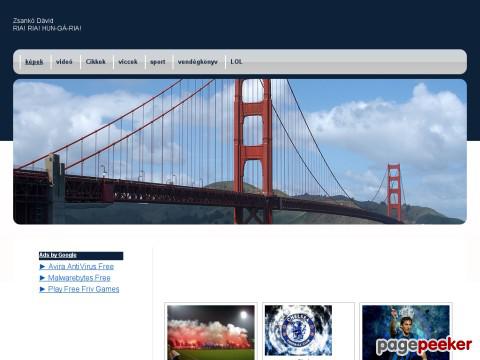Viewport: 480px width, 360px height.
Task: Click the Golden Gate Bridge banner image
Action: 240,152
